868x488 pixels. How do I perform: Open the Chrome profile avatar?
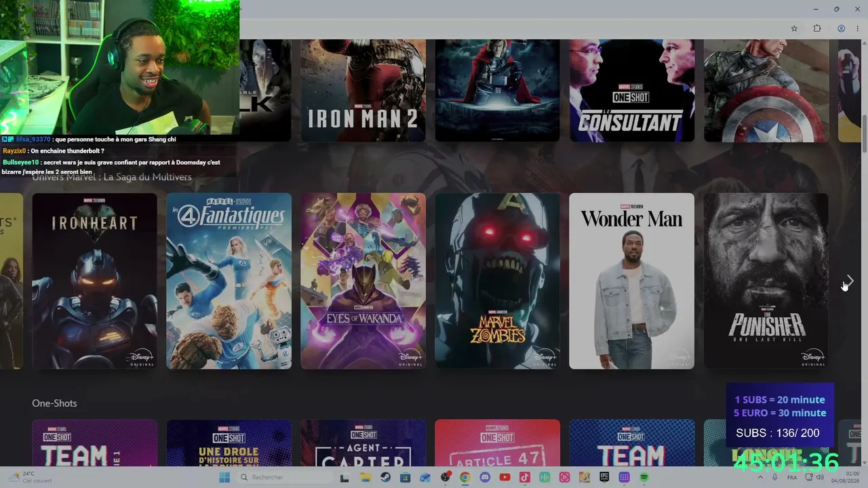pos(841,28)
